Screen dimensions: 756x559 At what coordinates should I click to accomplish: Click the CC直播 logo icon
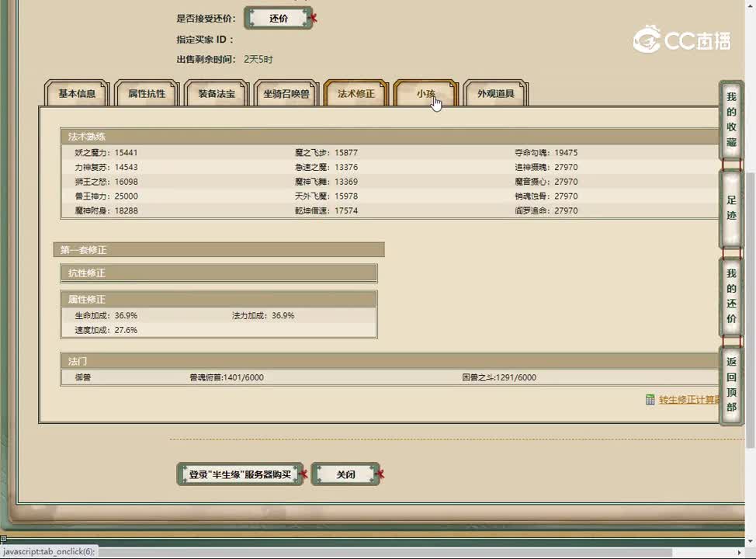click(646, 40)
